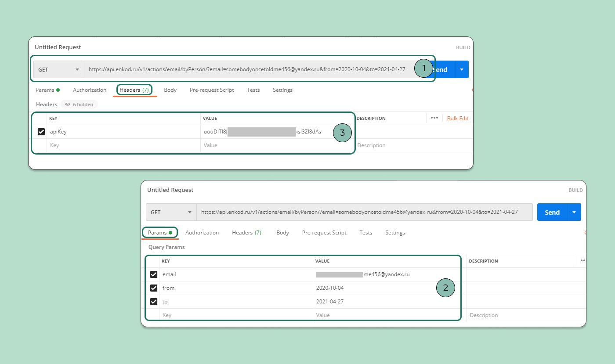Click the from key cell

pos(236,288)
